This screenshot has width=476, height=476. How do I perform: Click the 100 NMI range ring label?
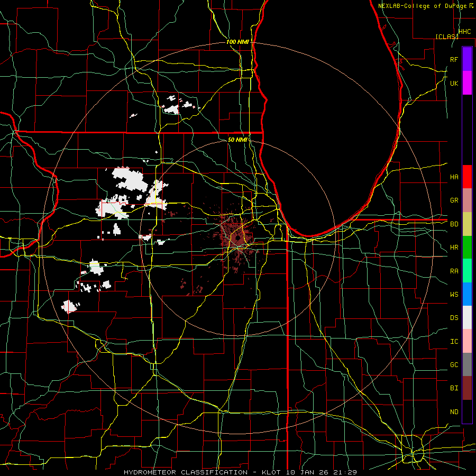click(x=237, y=42)
